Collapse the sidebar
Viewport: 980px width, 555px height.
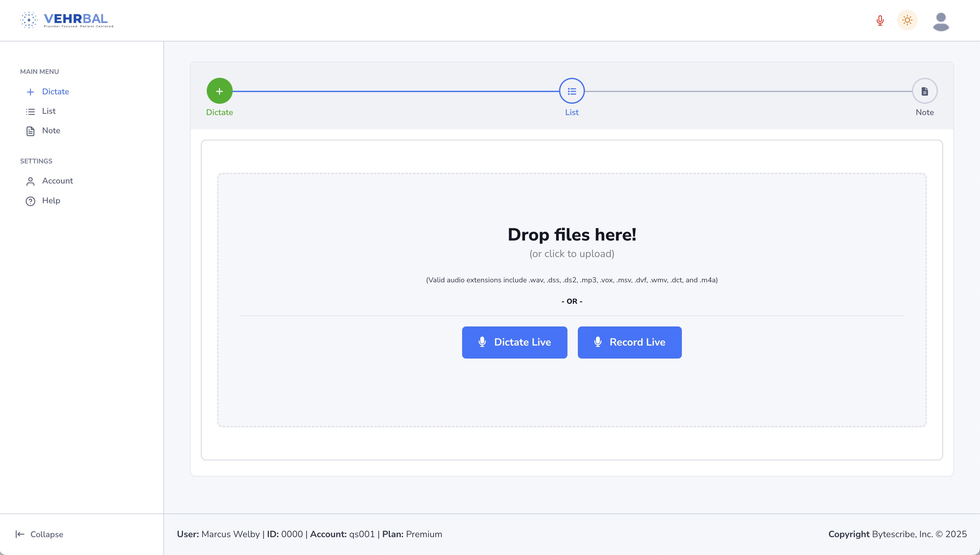39,534
